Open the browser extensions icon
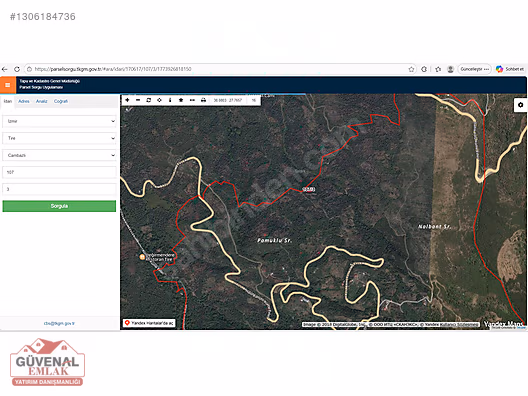Screen dimensions: 528x396 coord(424,69)
